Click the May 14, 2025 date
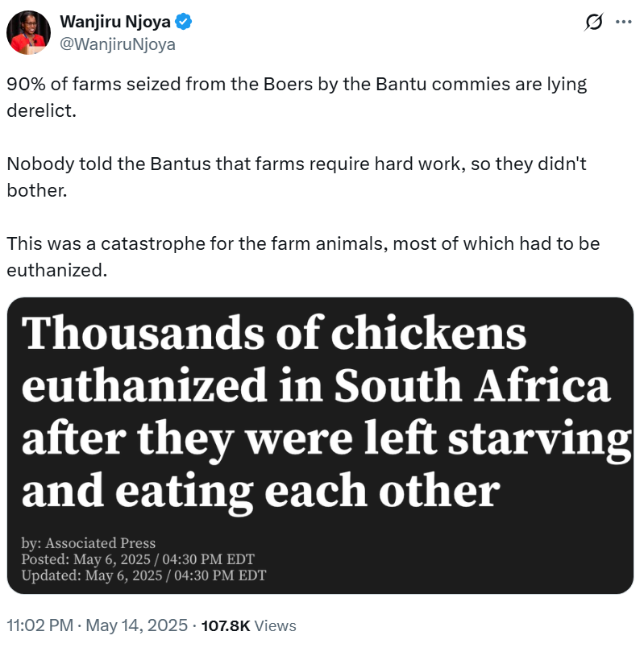The image size is (644, 648). (x=136, y=625)
